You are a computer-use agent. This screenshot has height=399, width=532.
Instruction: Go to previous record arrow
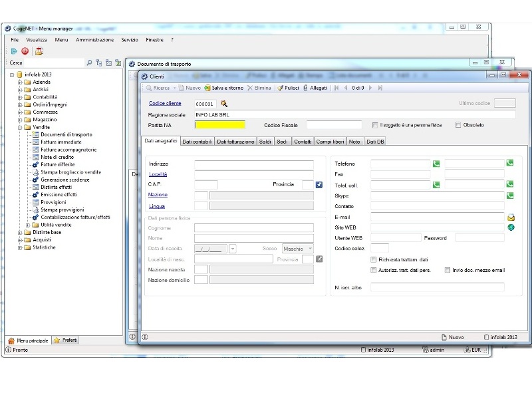(x=346, y=88)
